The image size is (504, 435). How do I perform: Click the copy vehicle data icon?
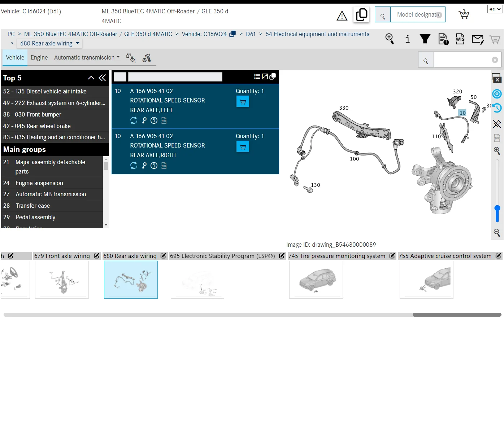pyautogui.click(x=361, y=15)
